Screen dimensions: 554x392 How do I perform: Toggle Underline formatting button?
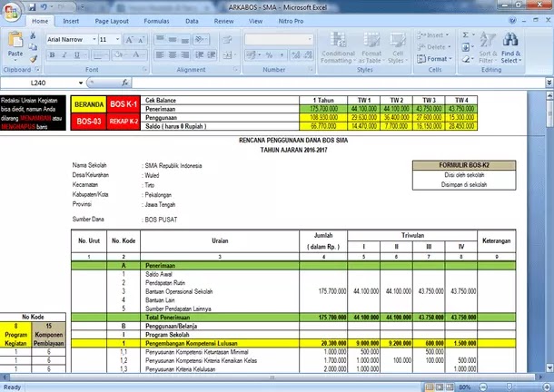[76, 54]
